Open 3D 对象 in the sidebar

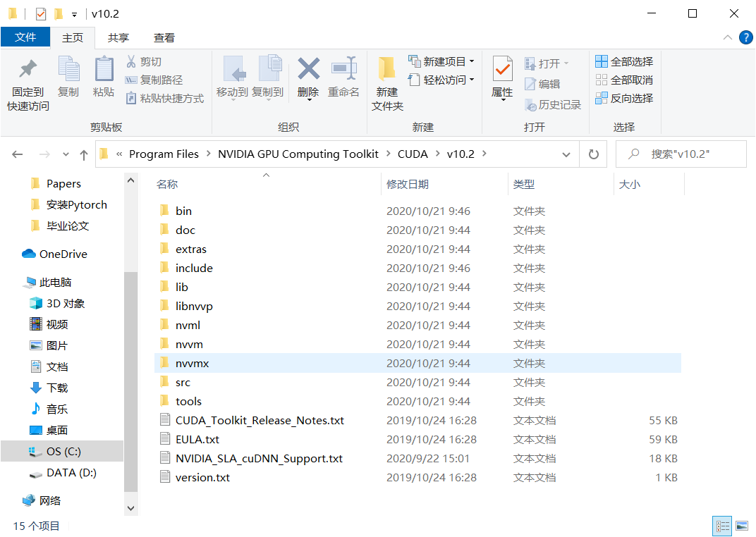pyautogui.click(x=57, y=304)
